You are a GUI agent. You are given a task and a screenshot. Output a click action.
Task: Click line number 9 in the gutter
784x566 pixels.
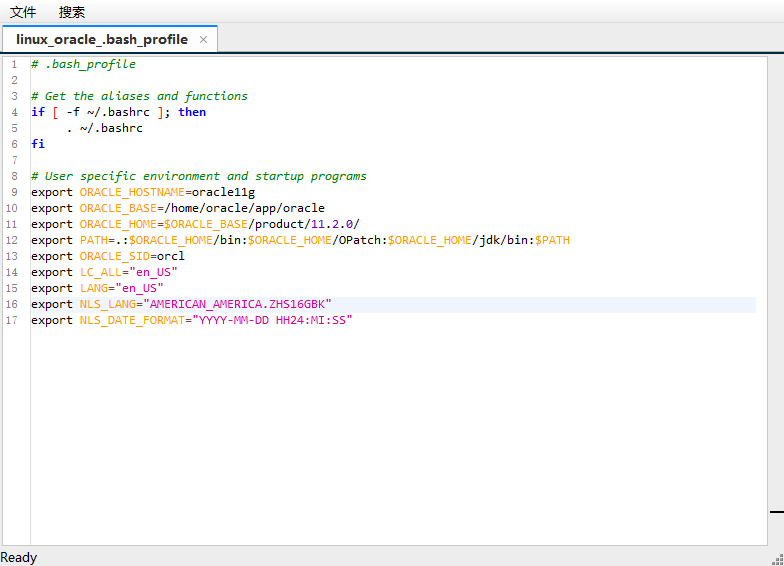click(14, 192)
